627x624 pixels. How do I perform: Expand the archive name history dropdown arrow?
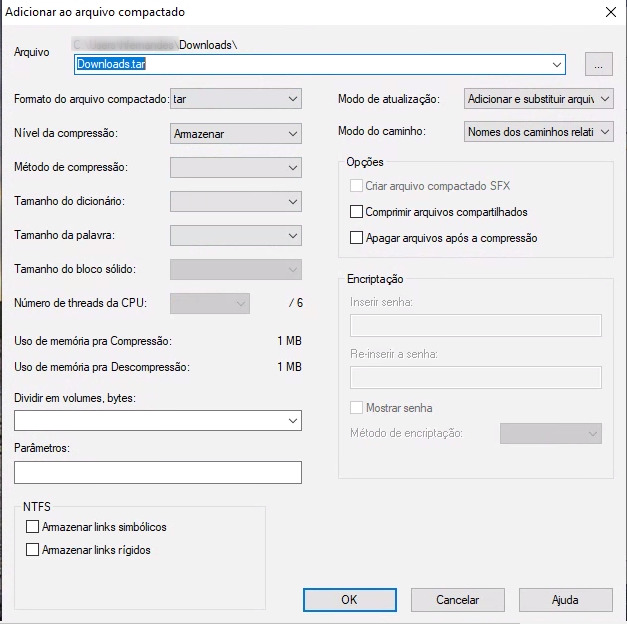click(x=557, y=64)
